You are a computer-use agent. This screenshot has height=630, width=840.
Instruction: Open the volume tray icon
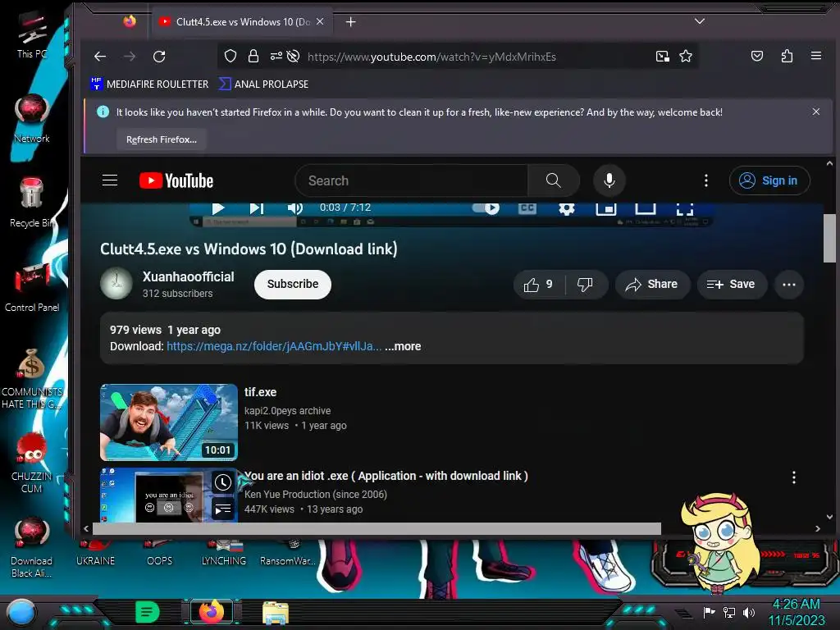click(x=749, y=612)
